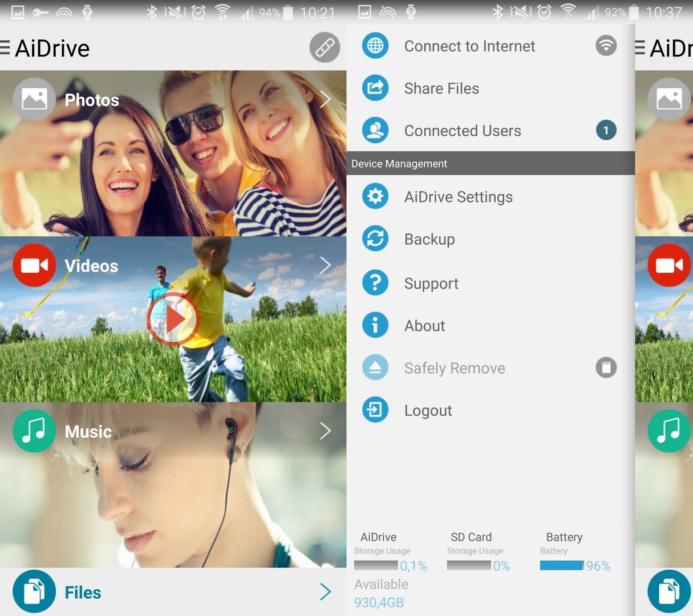This screenshot has height=616, width=693.
Task: Expand Videos with its chevron arrow
Action: [x=325, y=265]
